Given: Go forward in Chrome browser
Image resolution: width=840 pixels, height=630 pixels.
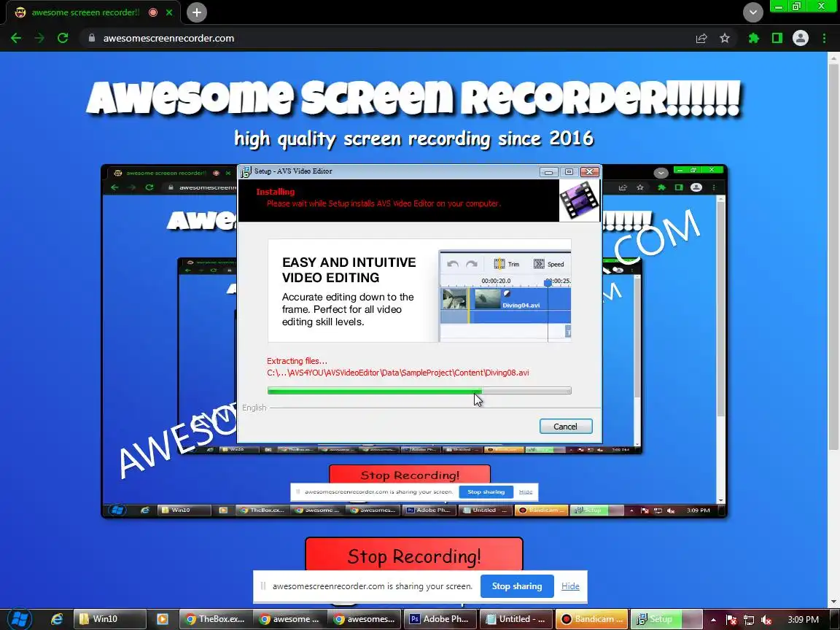Looking at the screenshot, I should (39, 38).
